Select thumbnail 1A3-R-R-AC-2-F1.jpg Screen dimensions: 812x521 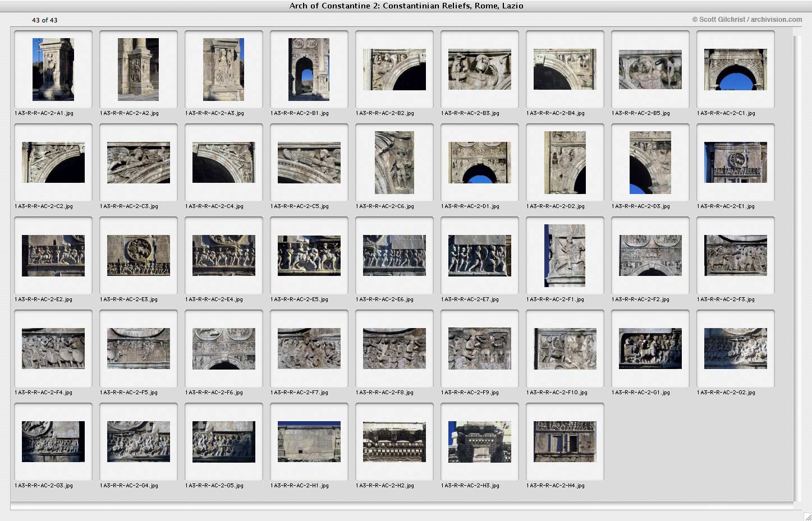[x=565, y=256]
